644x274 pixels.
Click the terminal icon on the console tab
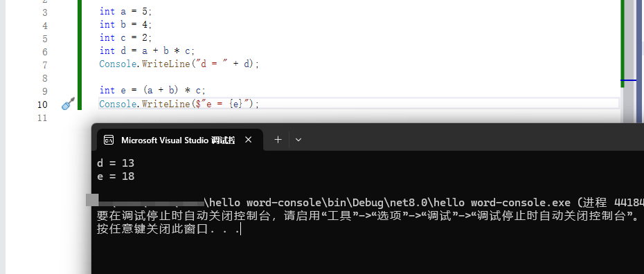click(x=109, y=140)
